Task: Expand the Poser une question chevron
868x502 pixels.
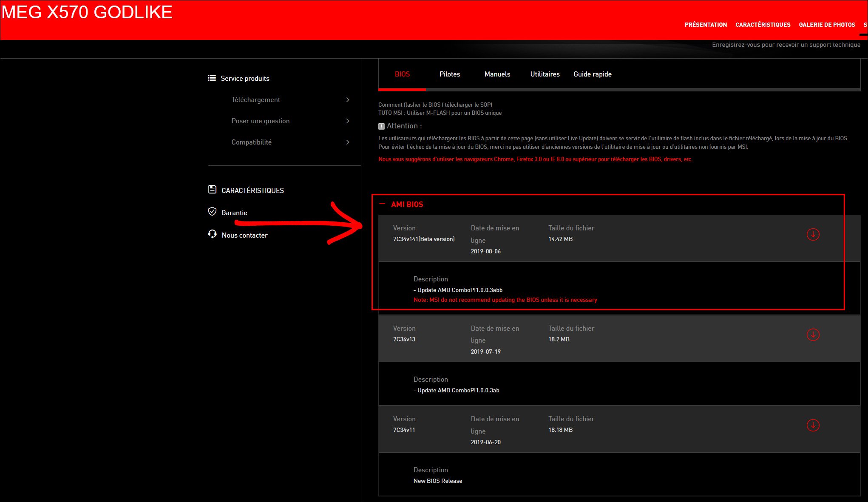Action: (x=348, y=121)
